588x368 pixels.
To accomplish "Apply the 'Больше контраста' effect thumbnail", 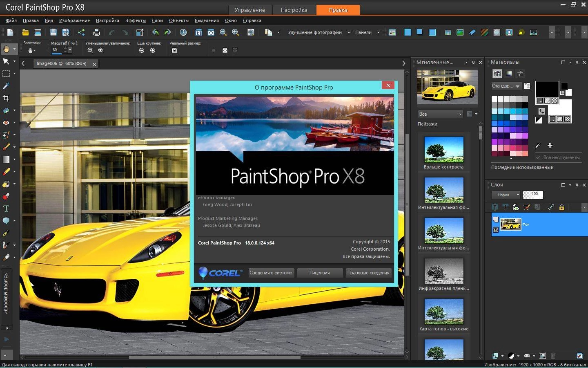I will 444,150.
